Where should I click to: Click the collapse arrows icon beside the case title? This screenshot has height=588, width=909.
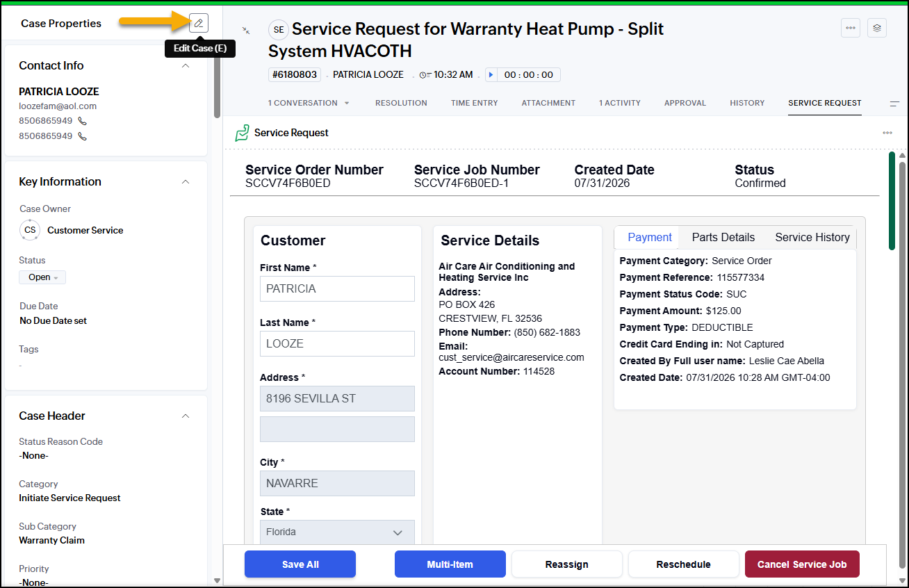[245, 30]
